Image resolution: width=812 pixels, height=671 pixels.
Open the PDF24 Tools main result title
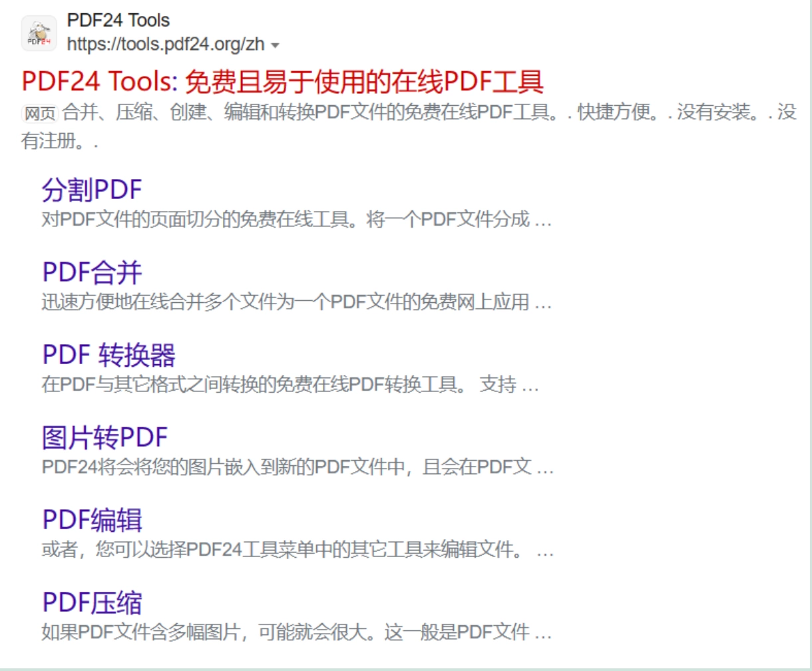coord(283,83)
